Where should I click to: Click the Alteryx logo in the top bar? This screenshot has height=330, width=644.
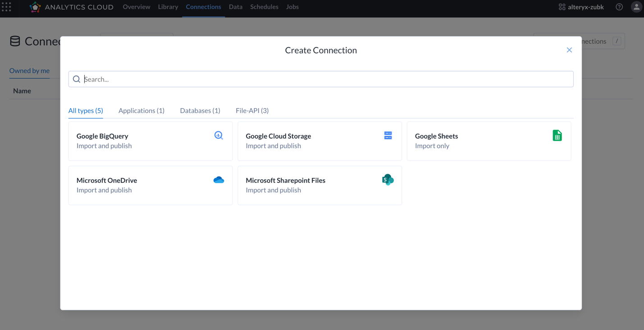(x=35, y=7)
